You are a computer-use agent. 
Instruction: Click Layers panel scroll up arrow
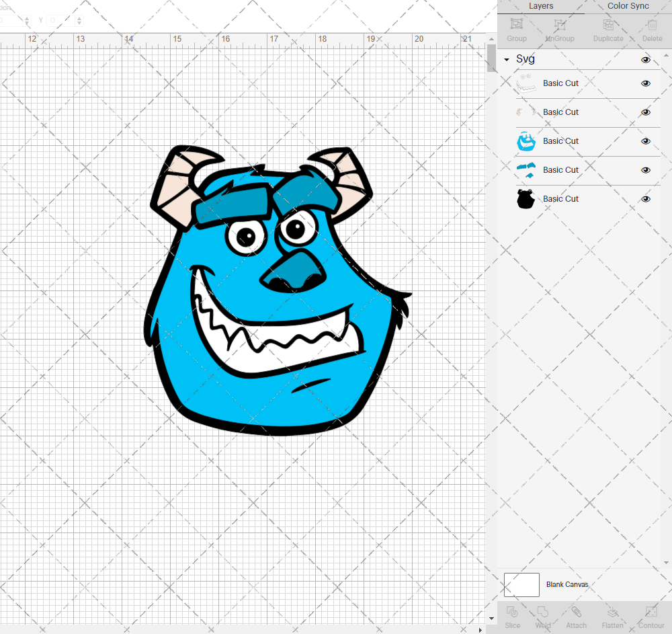click(665, 55)
